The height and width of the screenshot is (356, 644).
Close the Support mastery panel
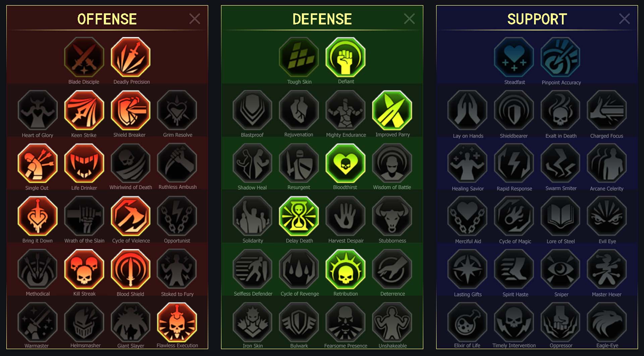[624, 19]
